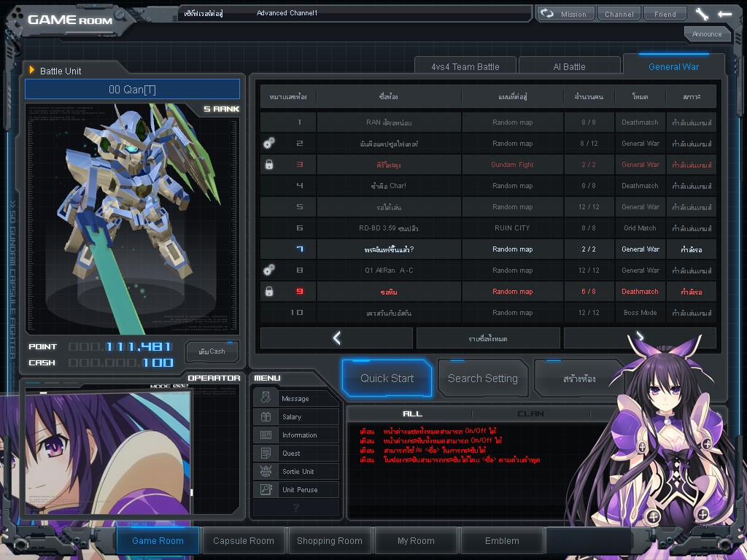Select room 8 Q1 AllRan A-C
The height and width of the screenshot is (560, 747).
pyautogui.click(x=488, y=270)
